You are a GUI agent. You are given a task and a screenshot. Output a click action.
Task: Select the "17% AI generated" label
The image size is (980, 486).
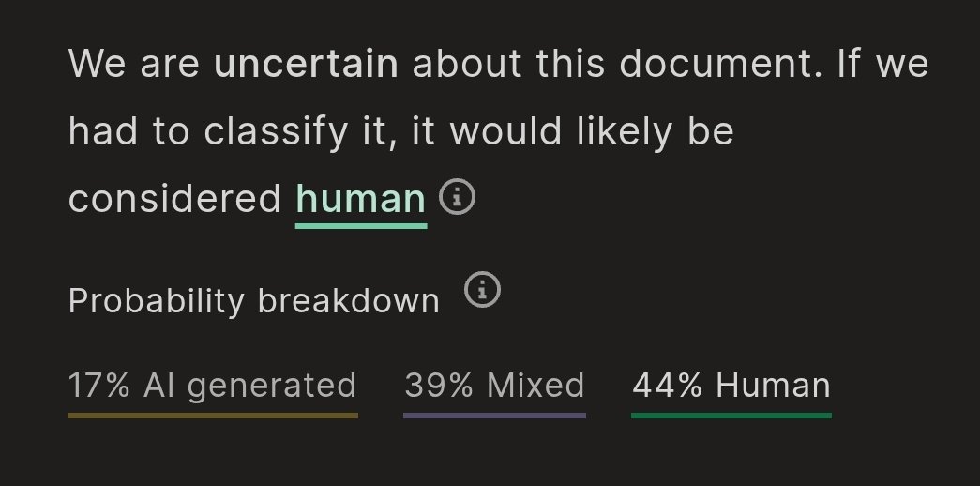(x=212, y=386)
